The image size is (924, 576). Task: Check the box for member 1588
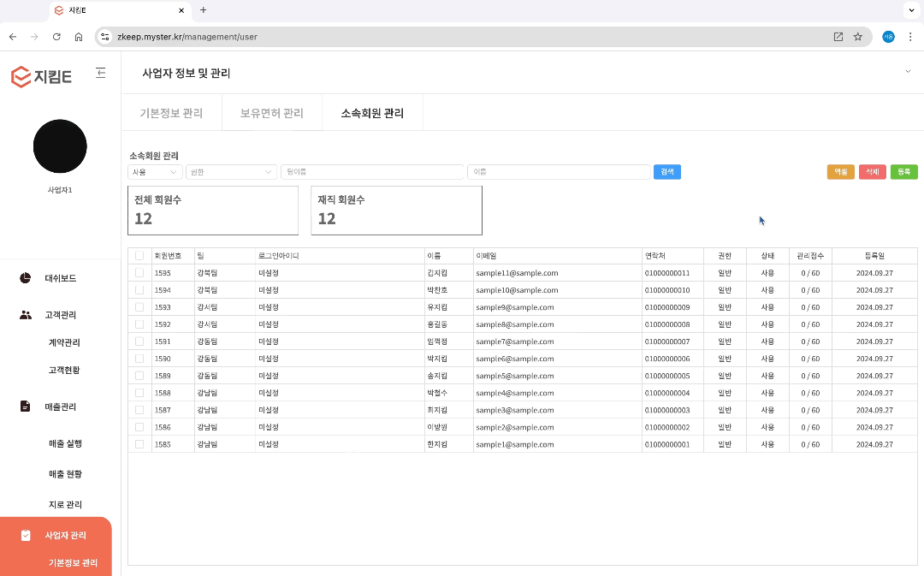pos(139,392)
